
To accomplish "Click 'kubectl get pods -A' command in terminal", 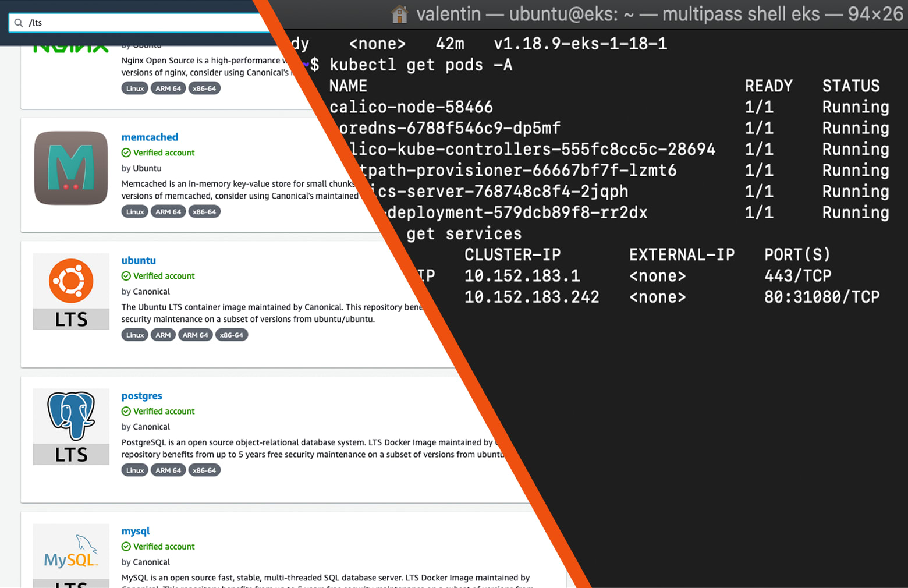I will pos(421,65).
